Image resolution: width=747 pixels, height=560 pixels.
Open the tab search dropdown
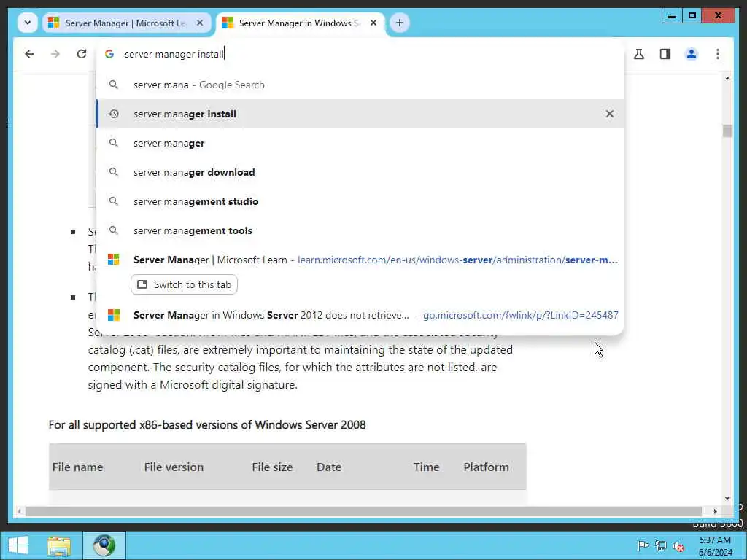28,23
